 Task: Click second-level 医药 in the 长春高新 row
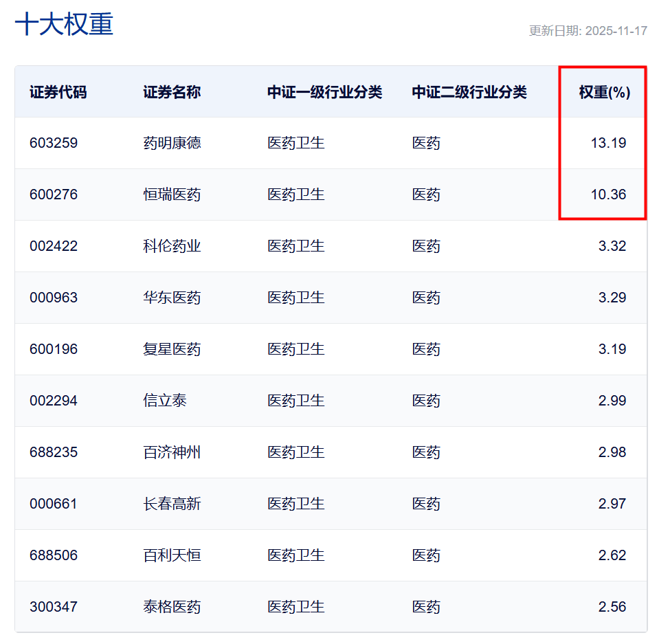pos(426,504)
